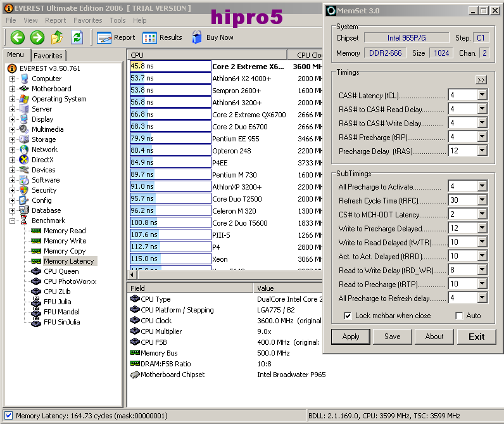Select the Pentium EE 955 result row

coord(225,139)
